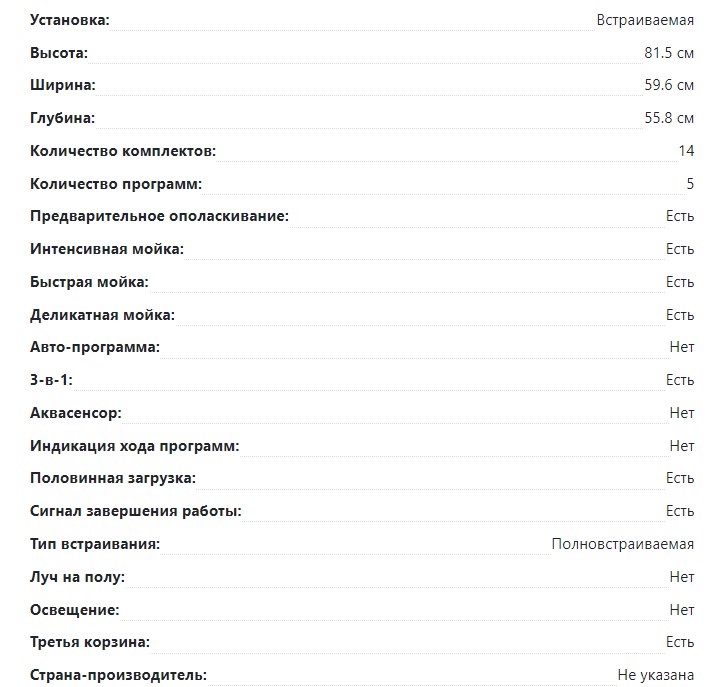Viewport: 719px width, 687px height.
Task: Select the "Нет" value beside Авто-программа
Action: coord(681,348)
